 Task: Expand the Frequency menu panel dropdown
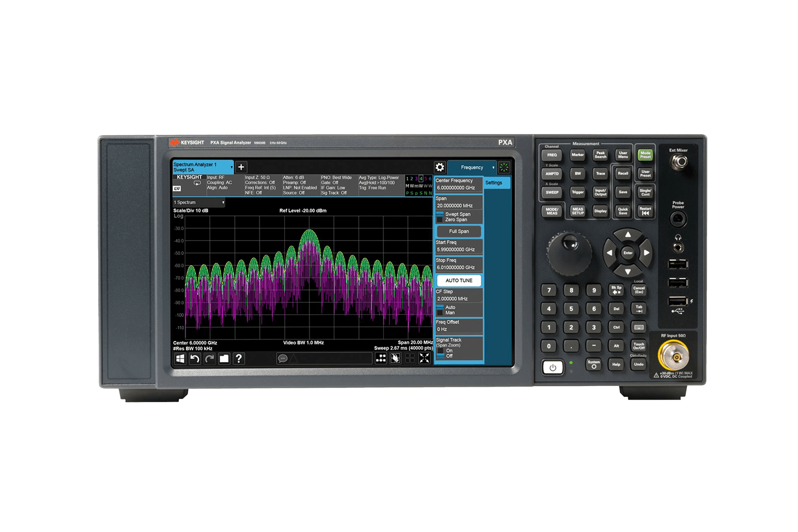click(472, 167)
